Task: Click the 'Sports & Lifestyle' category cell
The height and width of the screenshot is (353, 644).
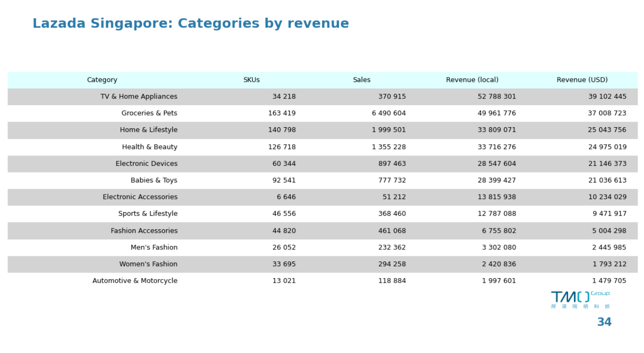Action: click(x=148, y=214)
